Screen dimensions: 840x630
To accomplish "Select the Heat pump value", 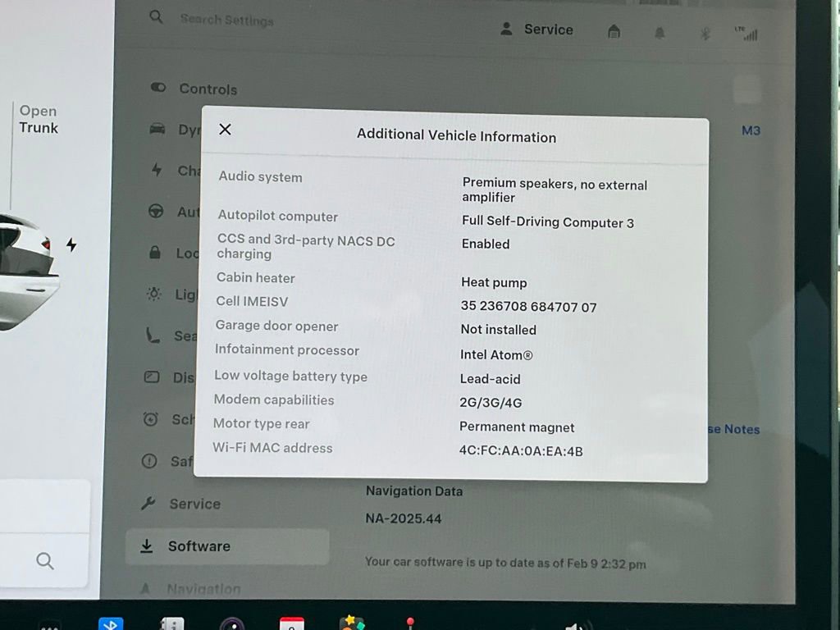I will coord(494,282).
